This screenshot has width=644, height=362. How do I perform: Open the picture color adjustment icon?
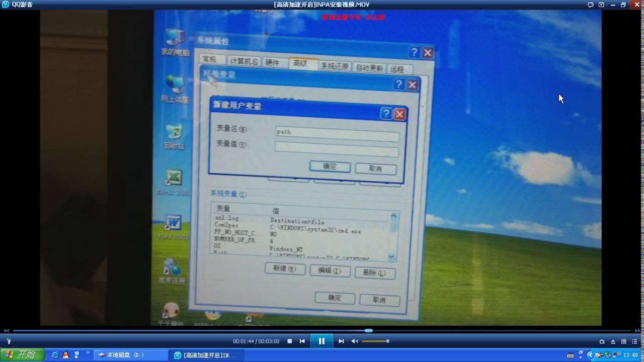(624, 341)
